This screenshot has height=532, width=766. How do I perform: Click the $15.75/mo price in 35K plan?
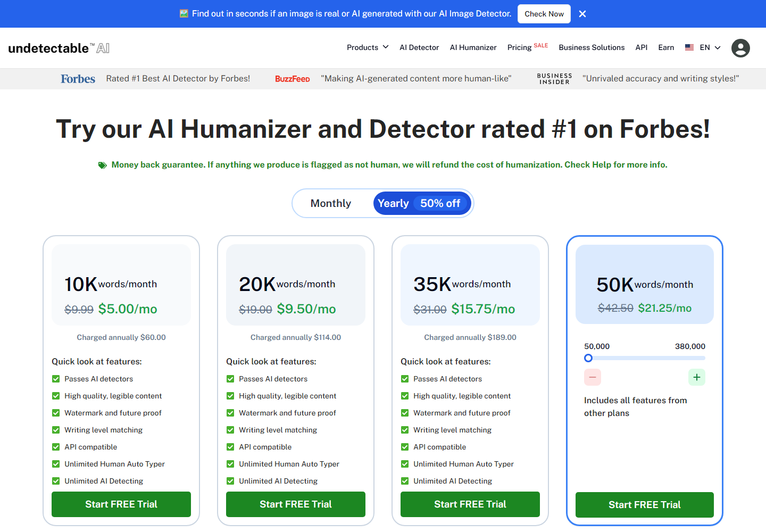pyautogui.click(x=483, y=309)
